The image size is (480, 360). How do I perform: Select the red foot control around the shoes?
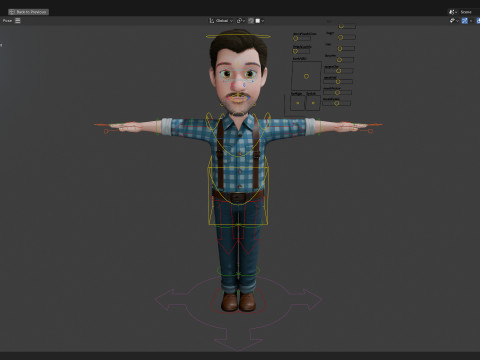[238, 302]
